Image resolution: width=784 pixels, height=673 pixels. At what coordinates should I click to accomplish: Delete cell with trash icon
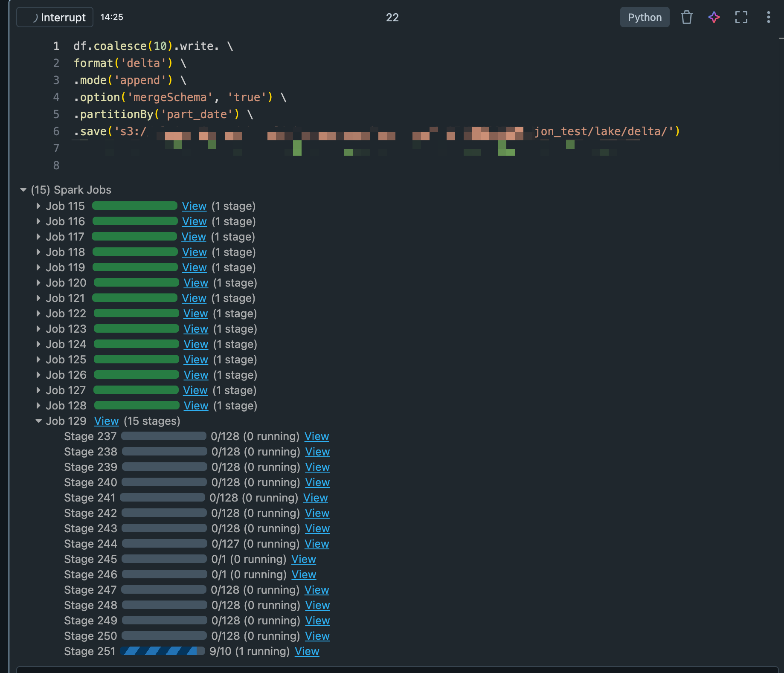coord(686,17)
